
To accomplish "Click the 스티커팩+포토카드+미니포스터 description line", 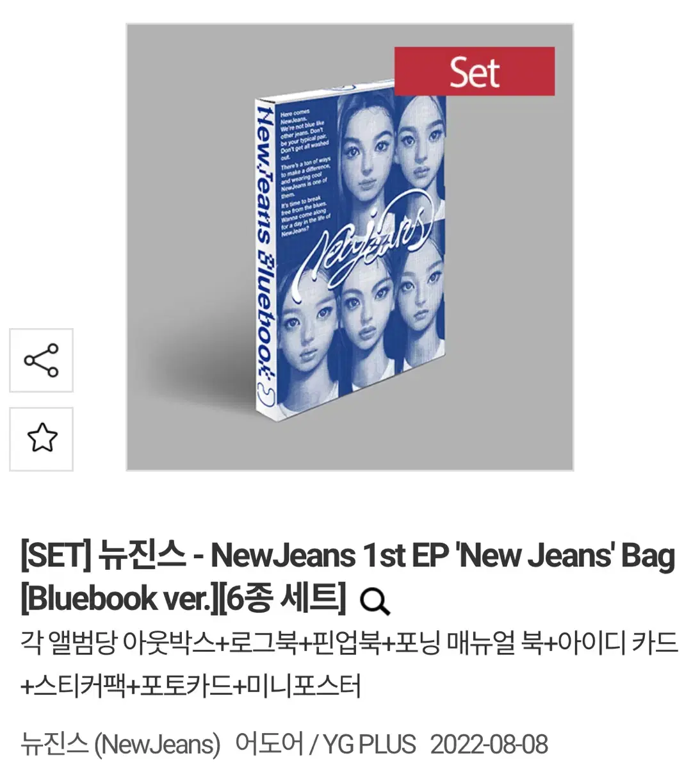I will pyautogui.click(x=191, y=685).
